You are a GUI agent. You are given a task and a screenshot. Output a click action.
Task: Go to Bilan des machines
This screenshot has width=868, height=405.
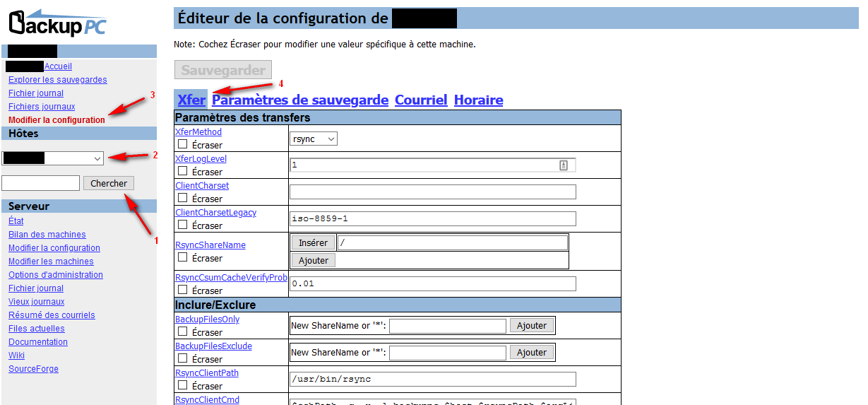[x=47, y=235]
